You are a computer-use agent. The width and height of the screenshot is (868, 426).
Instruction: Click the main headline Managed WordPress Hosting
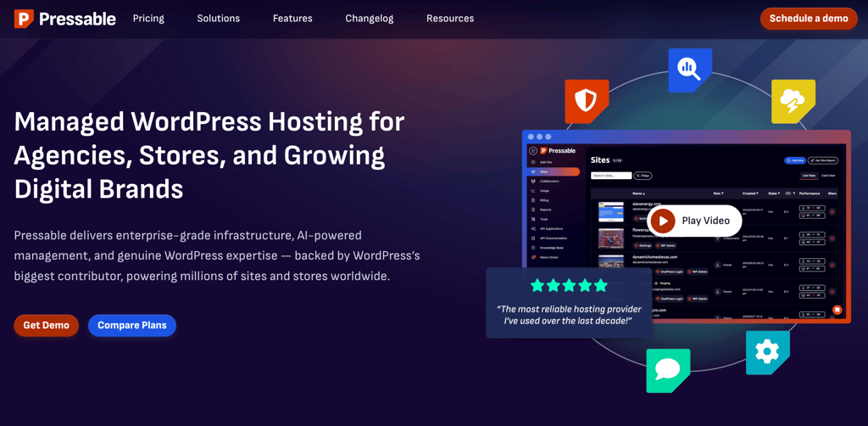tap(209, 155)
